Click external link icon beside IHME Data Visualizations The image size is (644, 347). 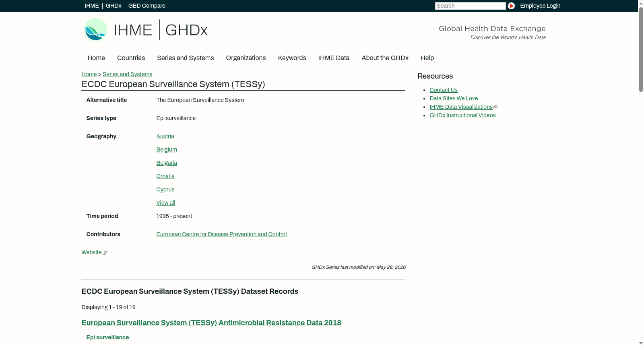[x=495, y=107]
